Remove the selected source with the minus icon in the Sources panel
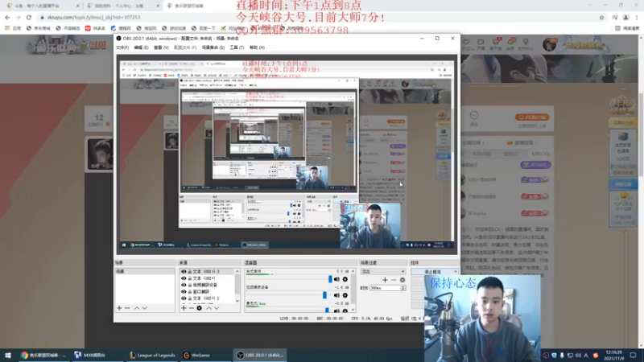Viewport: 644px width, 362px height. pos(192,308)
